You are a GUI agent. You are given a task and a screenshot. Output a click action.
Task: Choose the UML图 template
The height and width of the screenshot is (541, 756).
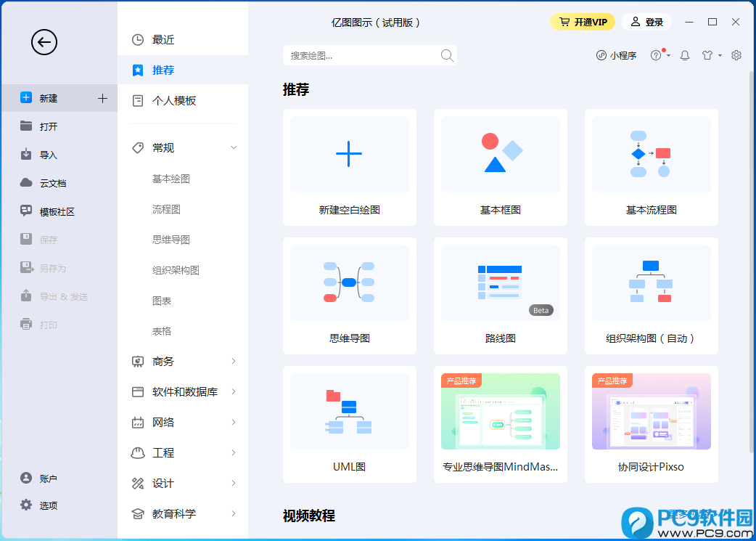[x=350, y=424]
